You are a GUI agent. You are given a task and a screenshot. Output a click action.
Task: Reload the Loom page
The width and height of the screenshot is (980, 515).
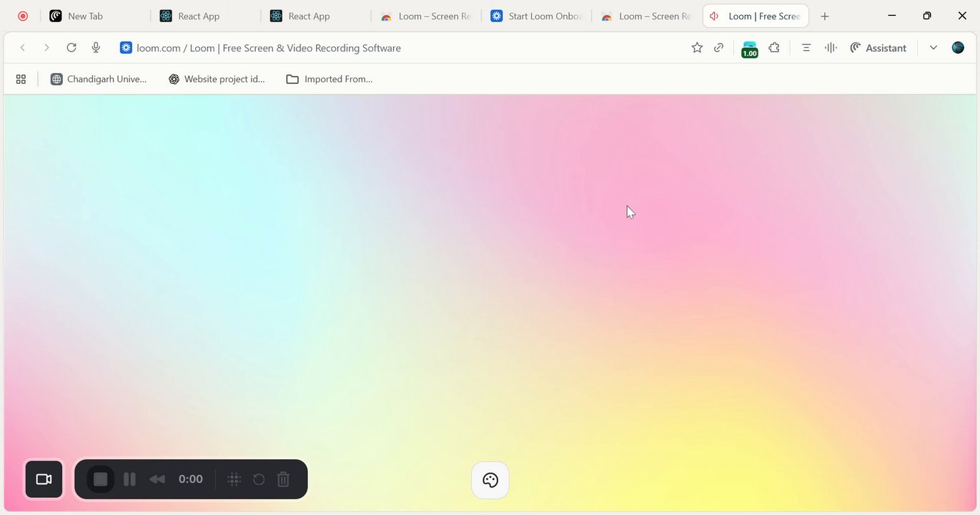pos(71,48)
